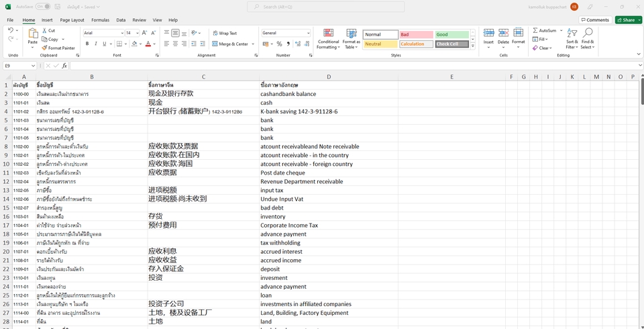Screen dimensions: 644x329
Task: Align text left
Action: coord(166,44)
